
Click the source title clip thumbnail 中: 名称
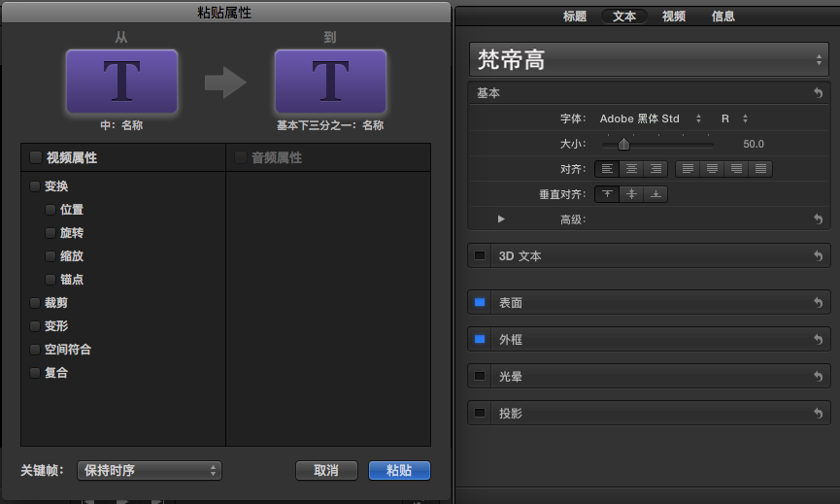point(121,82)
